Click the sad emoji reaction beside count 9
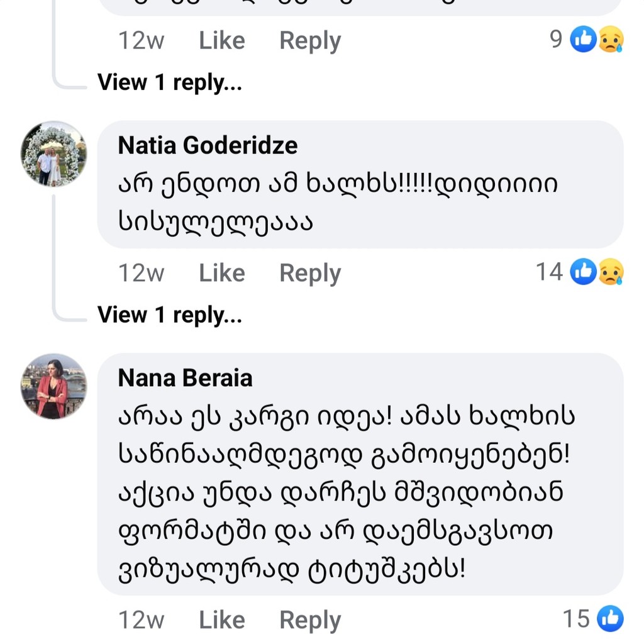The width and height of the screenshot is (644, 644). [610, 40]
